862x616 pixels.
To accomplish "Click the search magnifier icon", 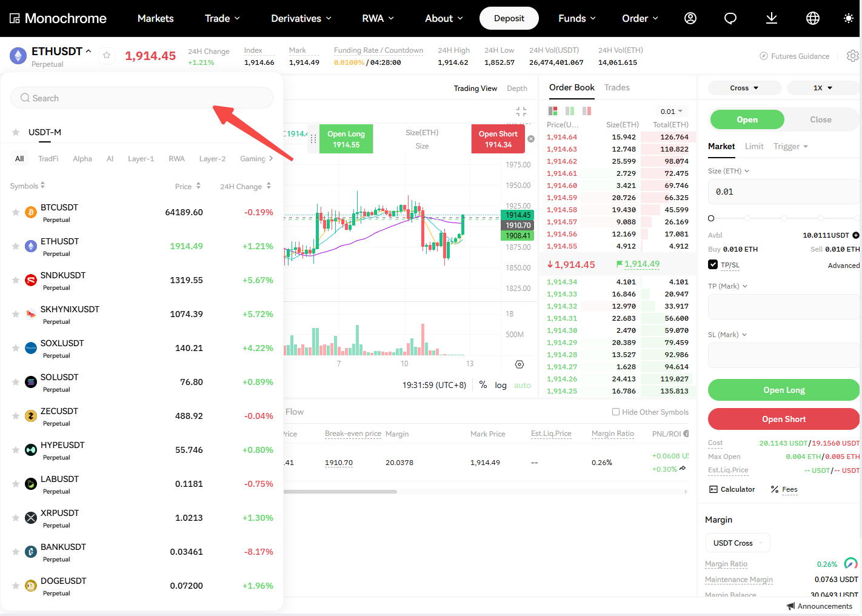I will (x=25, y=98).
